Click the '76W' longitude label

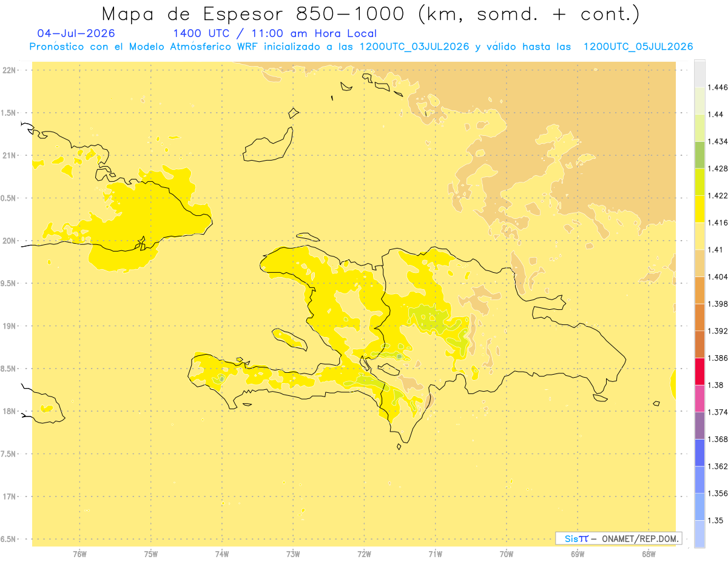[x=79, y=554]
